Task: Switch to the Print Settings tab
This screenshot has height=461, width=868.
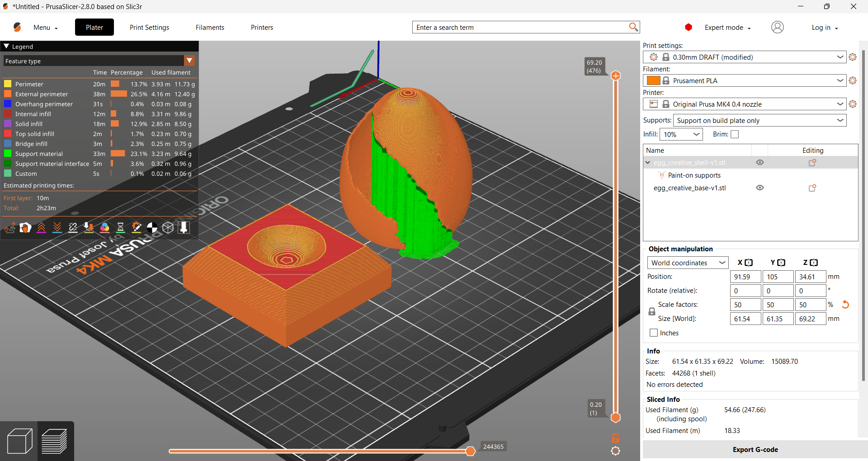Action: click(149, 27)
